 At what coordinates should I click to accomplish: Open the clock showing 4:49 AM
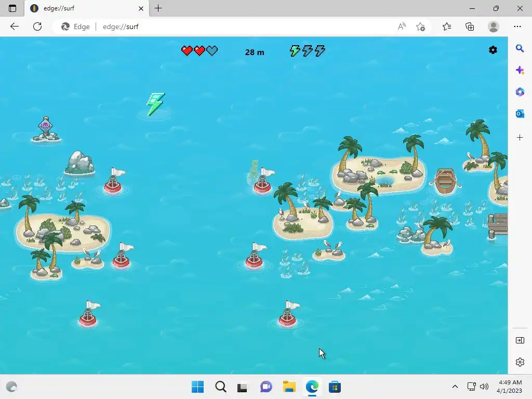click(509, 387)
